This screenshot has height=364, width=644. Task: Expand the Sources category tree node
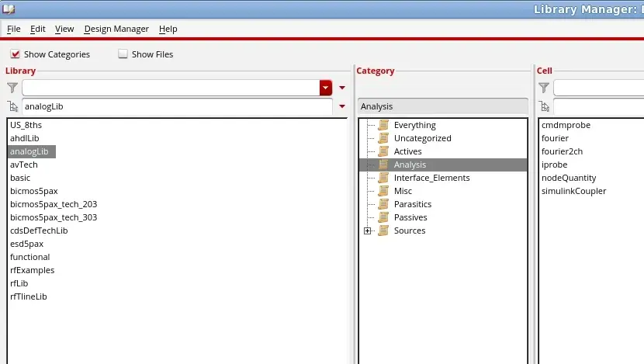(x=368, y=231)
